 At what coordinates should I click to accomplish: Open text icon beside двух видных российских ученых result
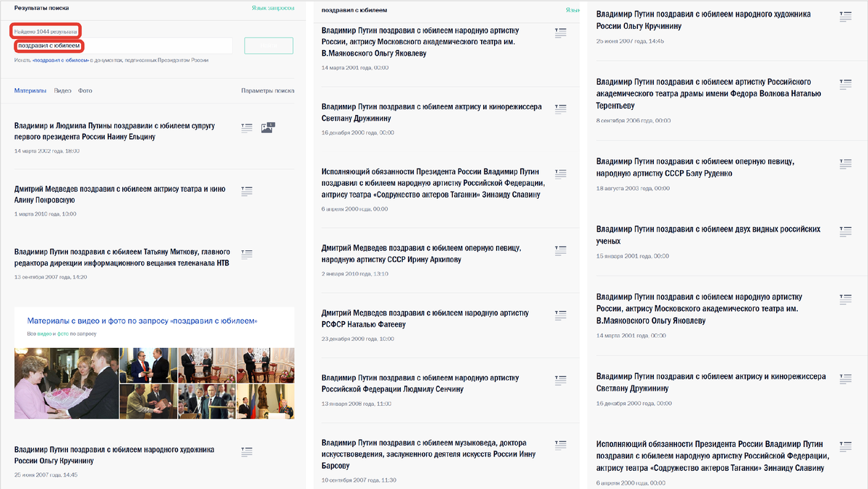coord(846,231)
